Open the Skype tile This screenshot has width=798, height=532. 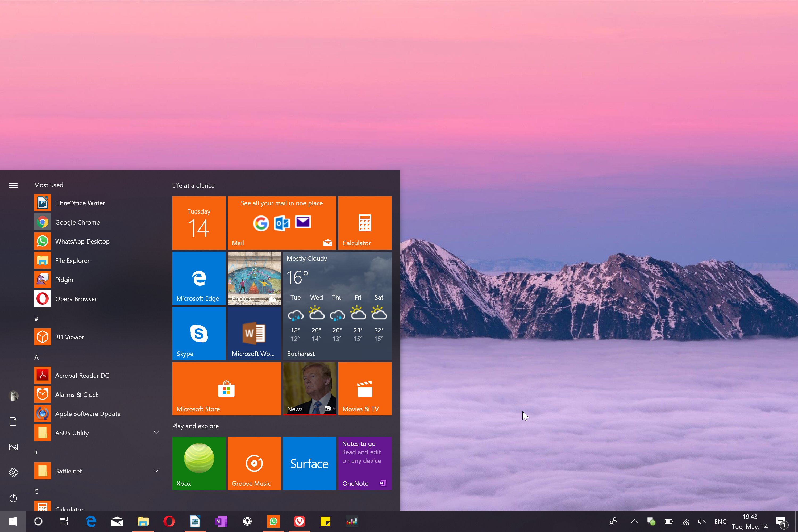click(x=199, y=334)
